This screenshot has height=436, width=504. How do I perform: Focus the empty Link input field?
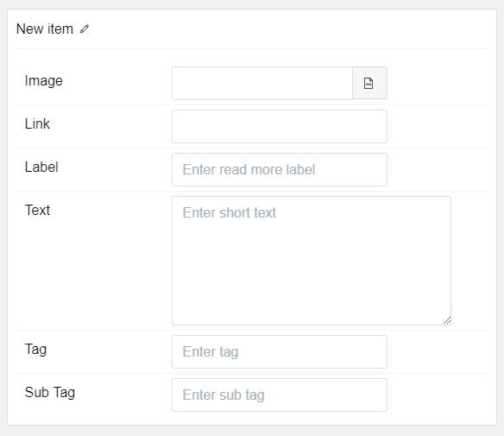tap(280, 126)
